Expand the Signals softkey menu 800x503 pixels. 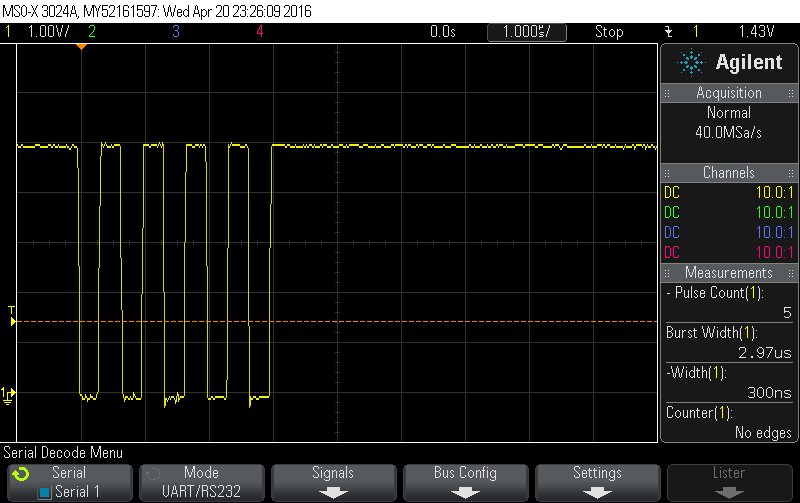pos(332,481)
